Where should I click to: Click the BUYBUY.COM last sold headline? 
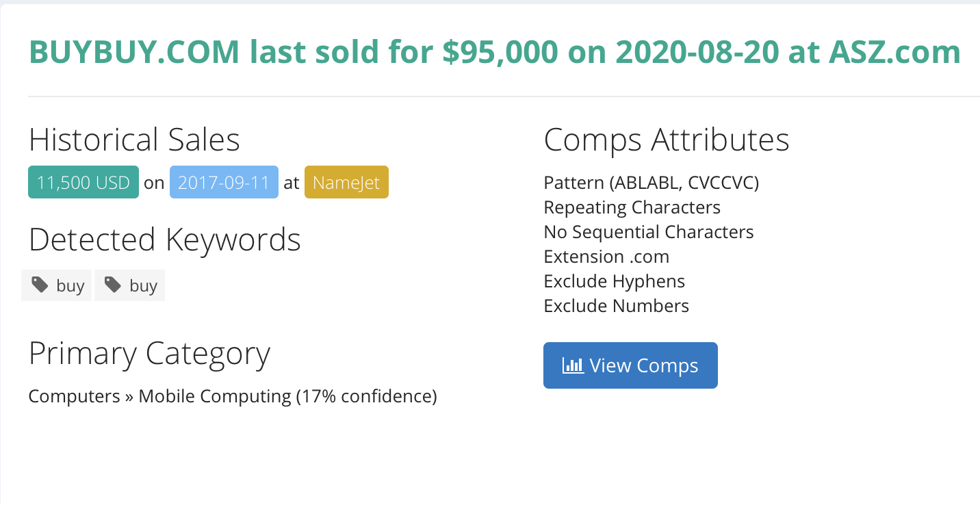[x=495, y=52]
